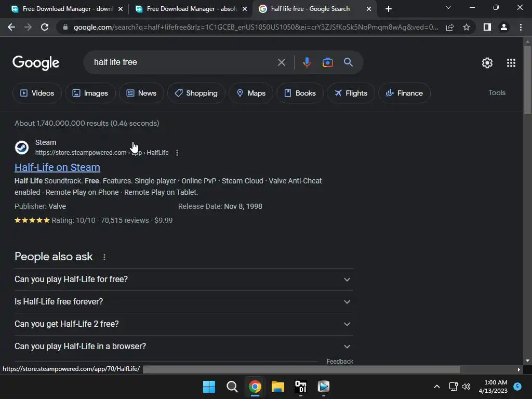Viewport: 532px width, 399px height.
Task: Click the Steam store URL breadcrumb
Action: [x=102, y=153]
